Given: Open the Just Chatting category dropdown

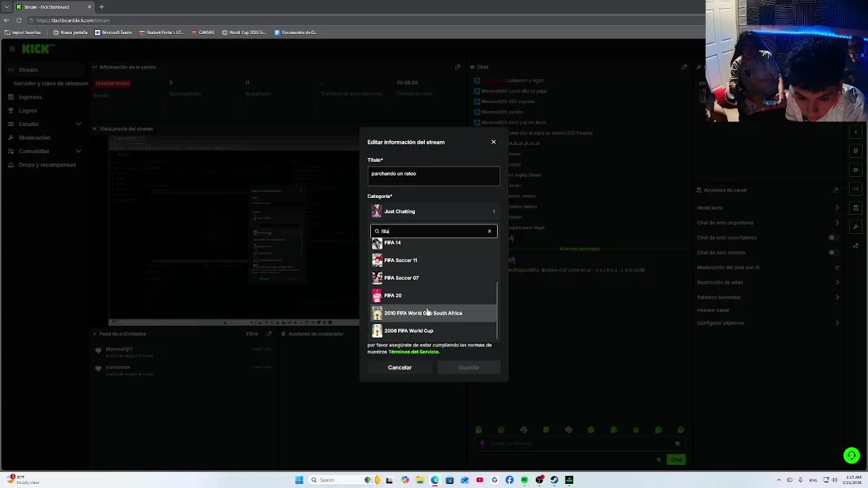Looking at the screenshot, I should pos(434,211).
